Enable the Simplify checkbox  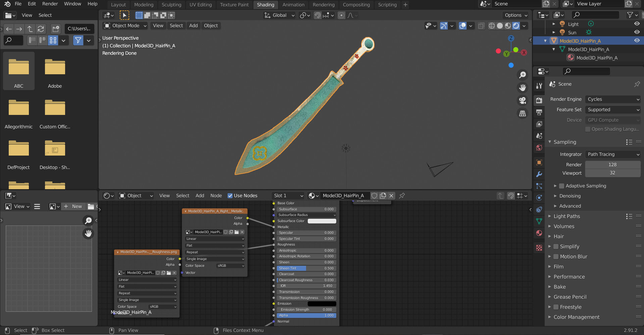tap(556, 247)
